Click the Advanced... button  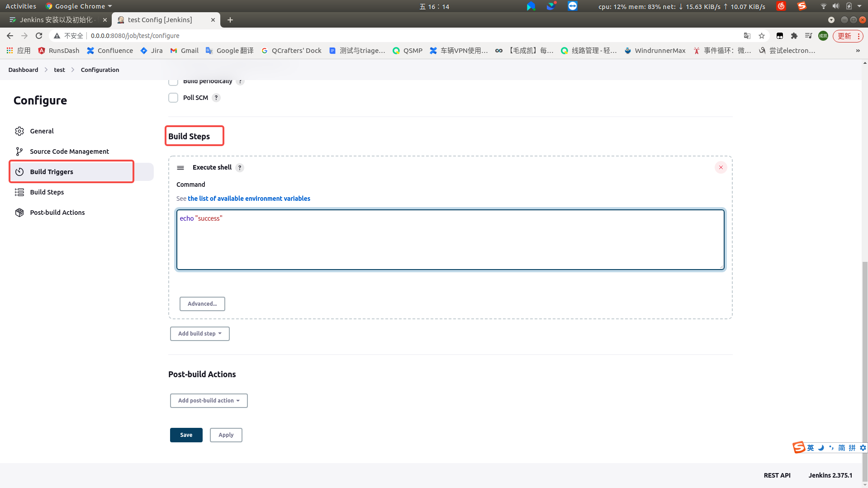202,304
